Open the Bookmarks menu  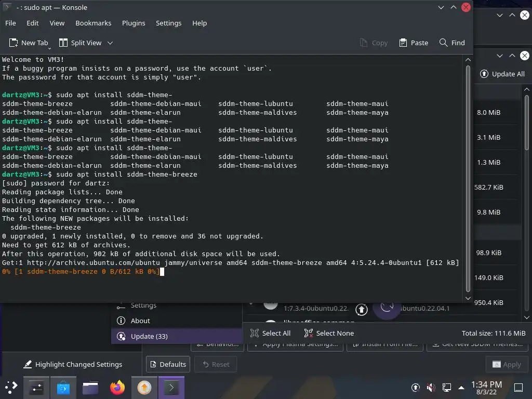(x=94, y=23)
